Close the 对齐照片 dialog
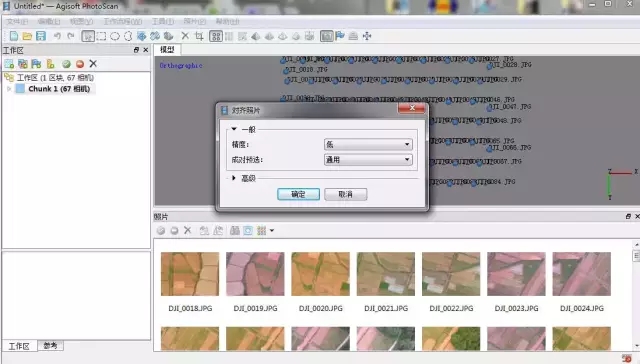The height and width of the screenshot is (364, 640). [x=411, y=108]
